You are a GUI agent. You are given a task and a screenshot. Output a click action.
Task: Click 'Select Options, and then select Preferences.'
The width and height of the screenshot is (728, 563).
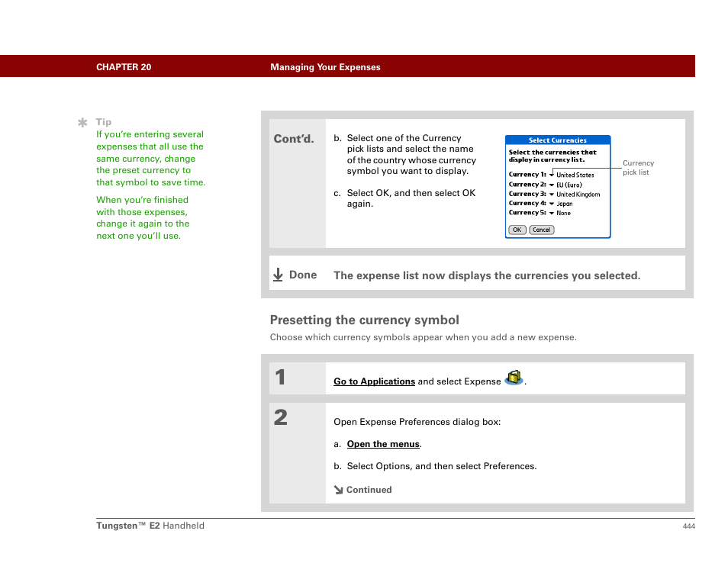pyautogui.click(x=442, y=466)
